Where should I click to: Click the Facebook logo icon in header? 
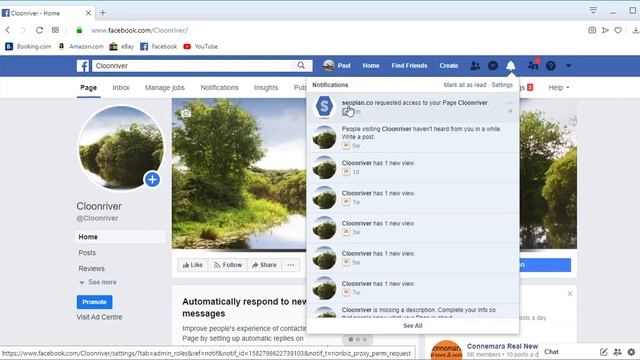click(x=82, y=66)
